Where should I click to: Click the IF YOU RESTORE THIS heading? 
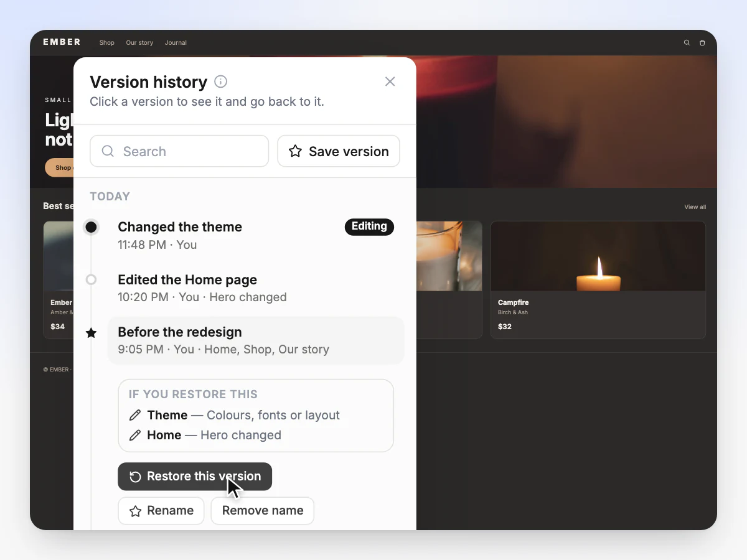coord(193,394)
